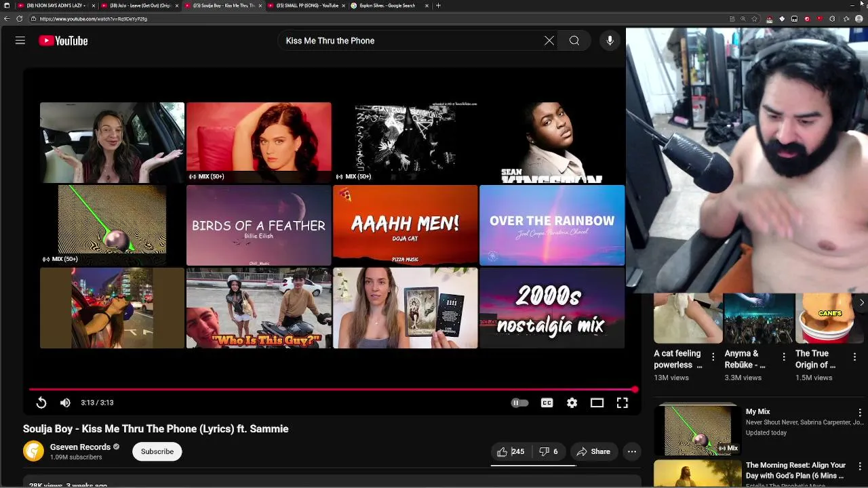Open the browser extensions puzzle icon
This screenshot has height=488, width=868.
tap(832, 19)
